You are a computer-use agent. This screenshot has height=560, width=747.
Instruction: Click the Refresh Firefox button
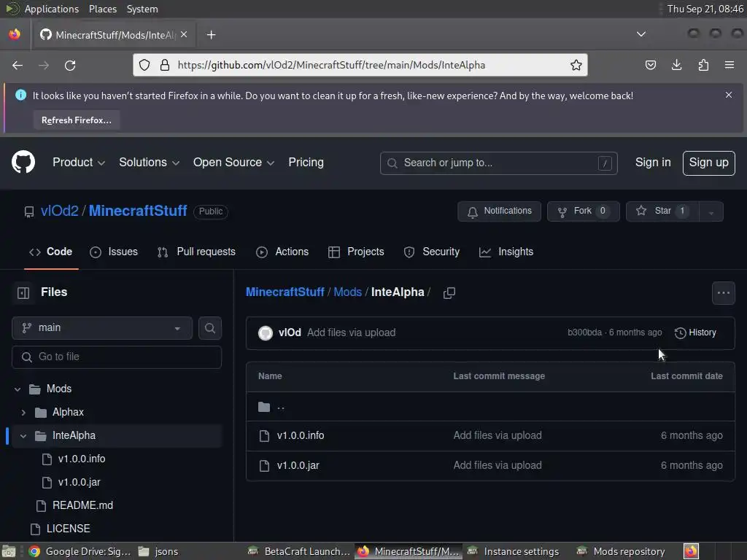[x=76, y=120]
